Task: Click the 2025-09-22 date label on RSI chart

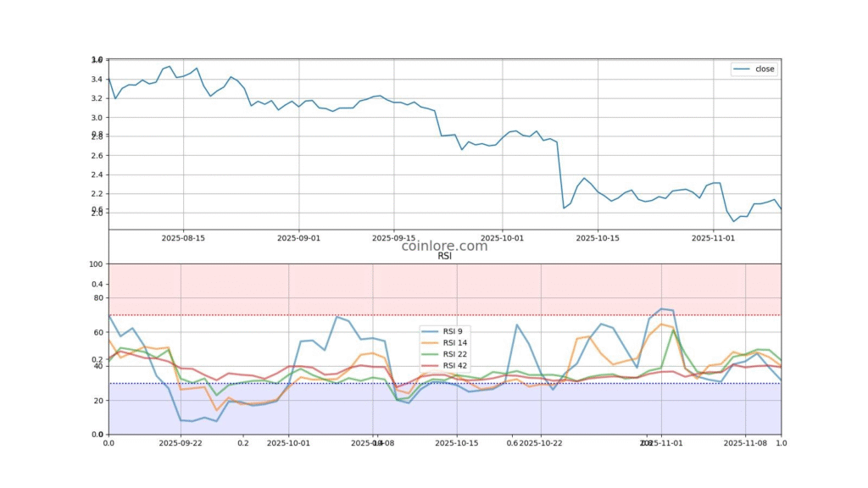Action: [x=180, y=442]
